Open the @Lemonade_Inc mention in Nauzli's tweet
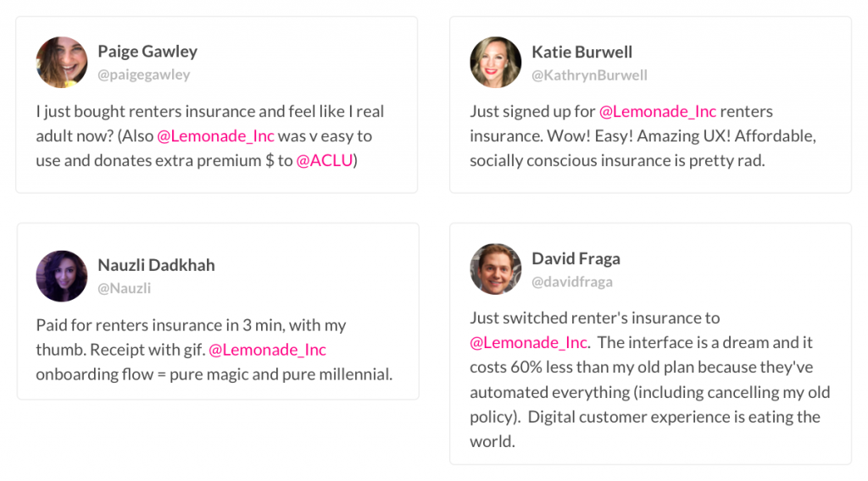Viewport: 868px width, 481px height. point(267,350)
